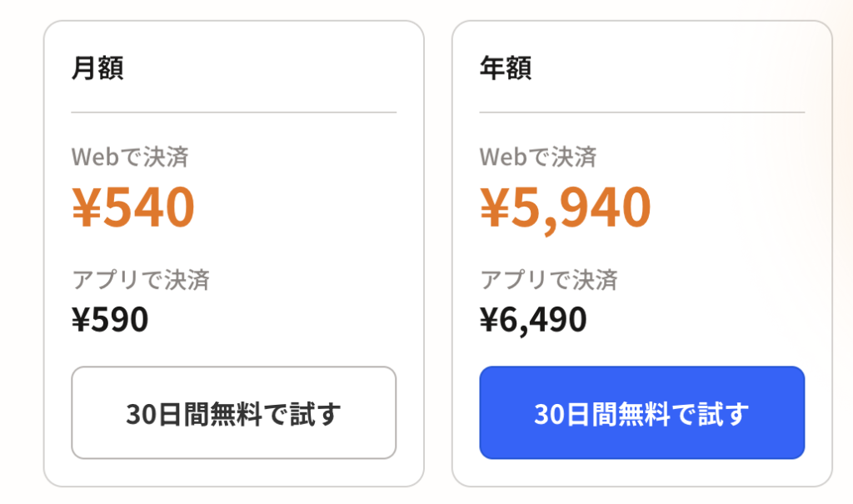The width and height of the screenshot is (853, 504).
Task: Click the アプリで決済 label in the monthly card
Action: click(141, 280)
